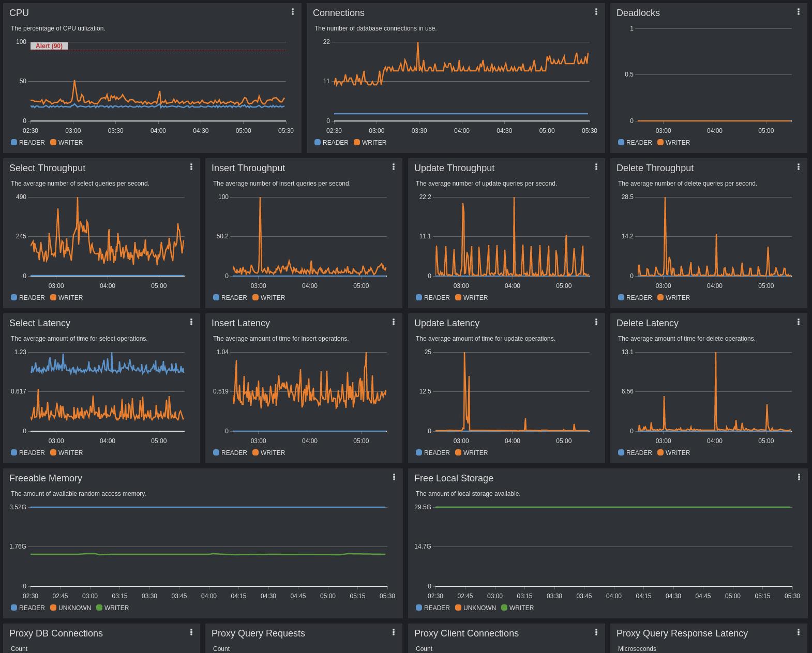Open the Freeable Memory widget menu
The width and height of the screenshot is (812, 653).
[x=394, y=477]
